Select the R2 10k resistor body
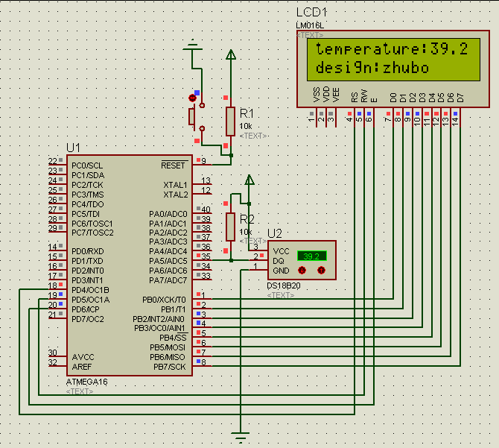The height and width of the screenshot is (448, 499). [x=231, y=227]
